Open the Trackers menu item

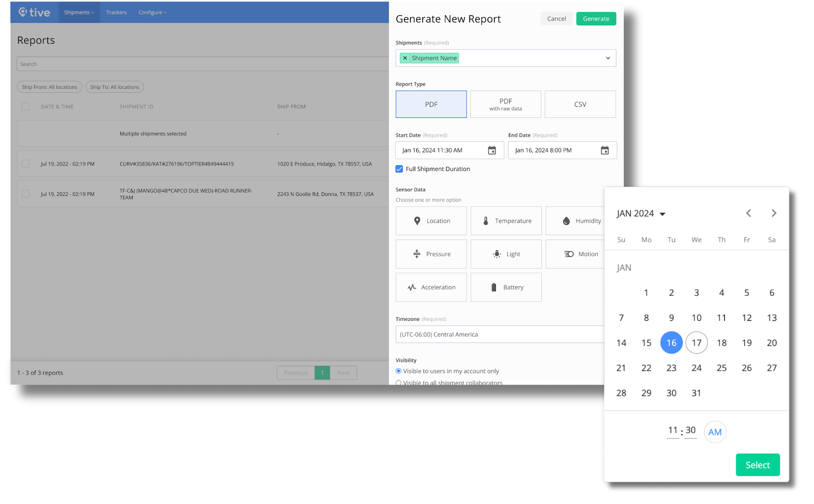coord(116,12)
